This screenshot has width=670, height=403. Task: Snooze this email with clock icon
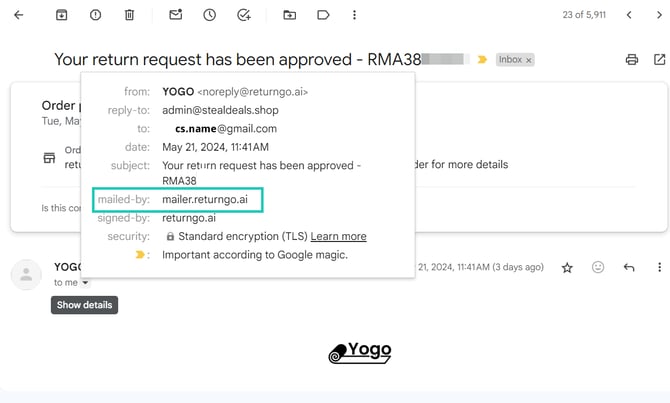tap(209, 15)
